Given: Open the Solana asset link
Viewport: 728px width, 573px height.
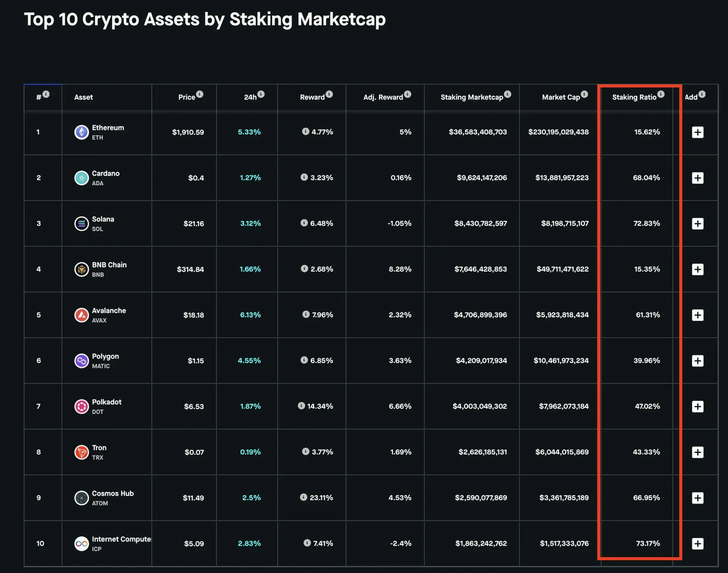Looking at the screenshot, I should pos(103,219).
